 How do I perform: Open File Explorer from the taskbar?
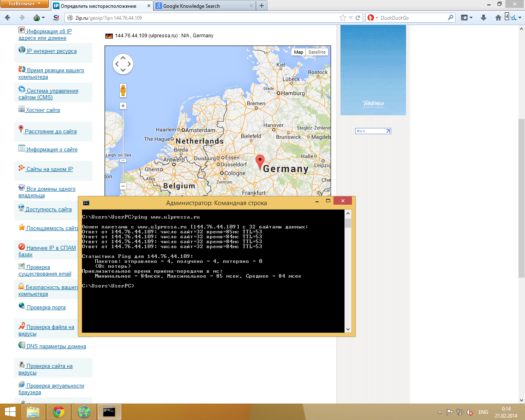(x=33, y=412)
